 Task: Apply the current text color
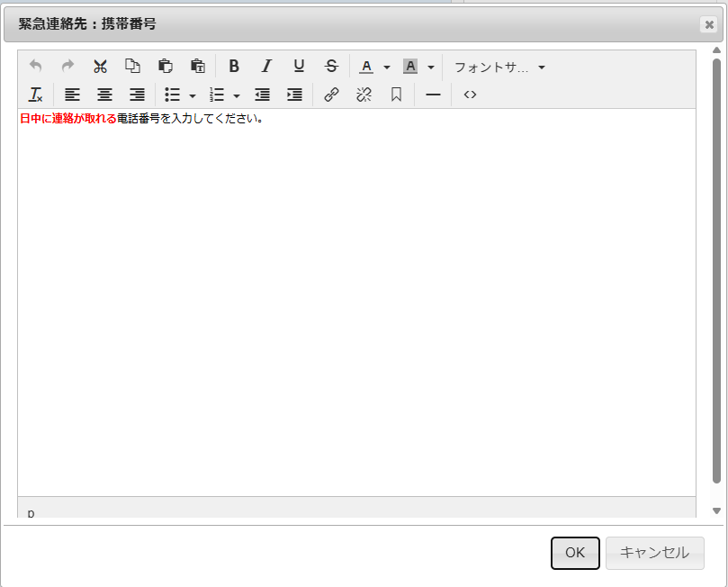[x=366, y=67]
